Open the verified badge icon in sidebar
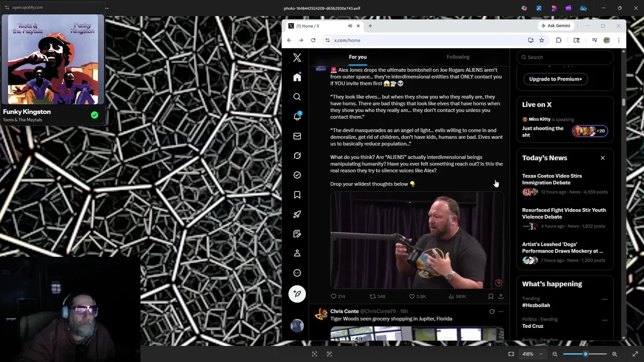644x362 pixels. pos(297,175)
